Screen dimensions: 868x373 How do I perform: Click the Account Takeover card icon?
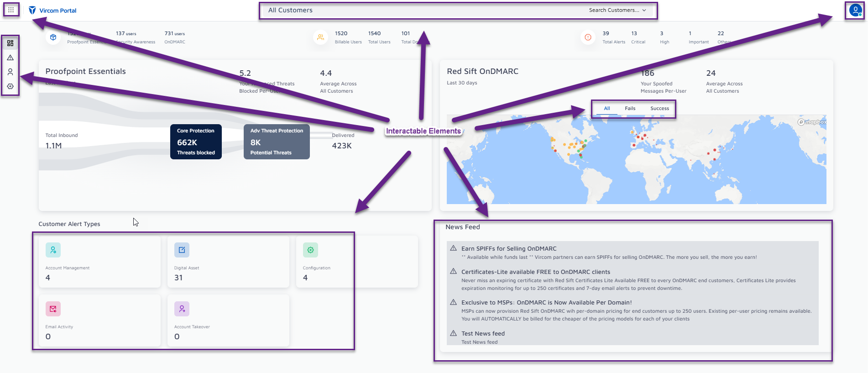coord(182,309)
